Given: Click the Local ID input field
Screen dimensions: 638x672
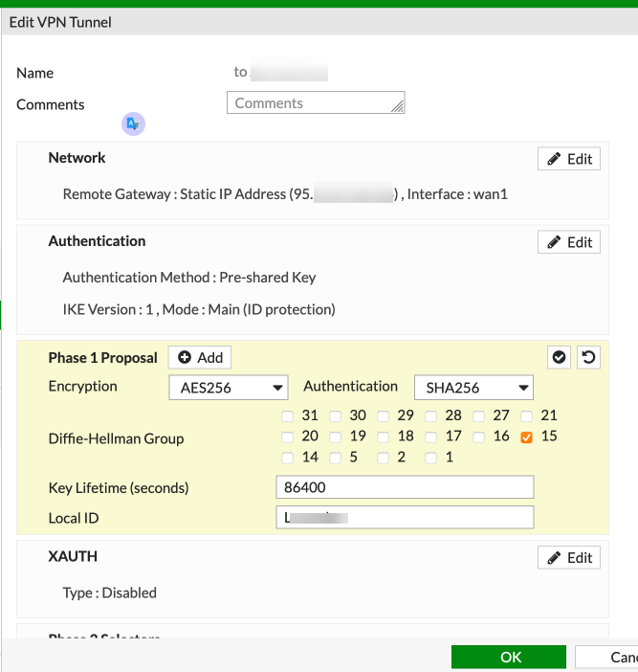Looking at the screenshot, I should (403, 518).
